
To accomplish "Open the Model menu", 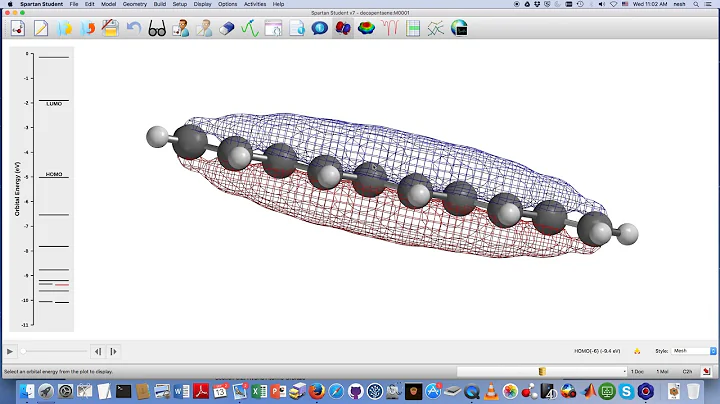I will pos(108,4).
